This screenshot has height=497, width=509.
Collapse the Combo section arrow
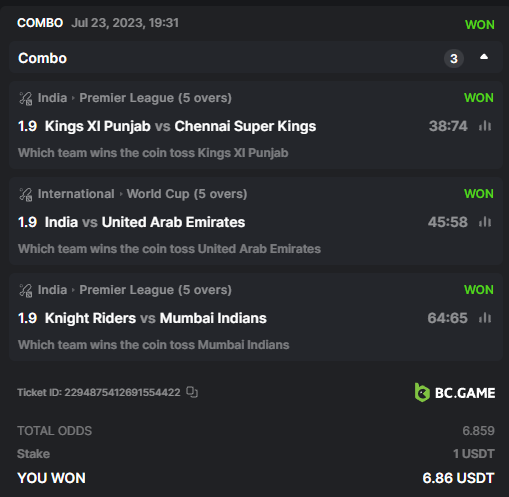pyautogui.click(x=484, y=57)
